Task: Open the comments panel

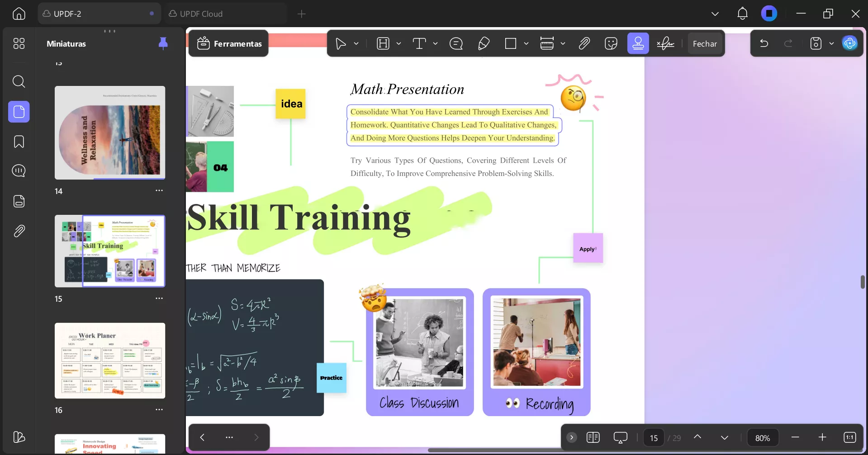Action: point(19,171)
